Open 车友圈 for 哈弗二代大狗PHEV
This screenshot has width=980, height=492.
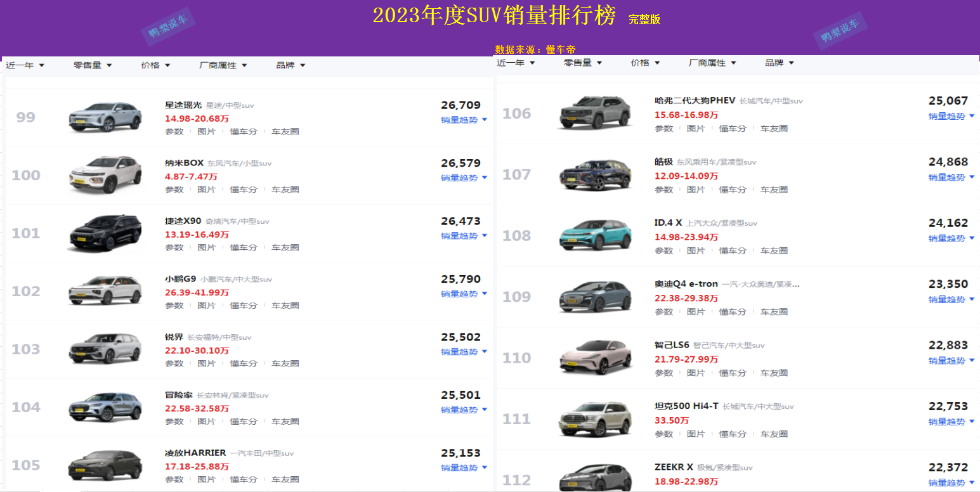click(x=774, y=129)
